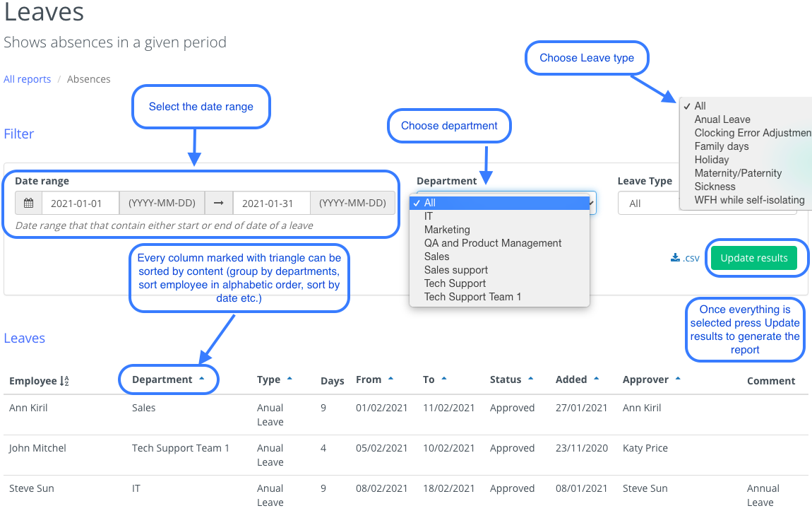Click the calendar icon in Date range
The image size is (812, 518).
[29, 204]
